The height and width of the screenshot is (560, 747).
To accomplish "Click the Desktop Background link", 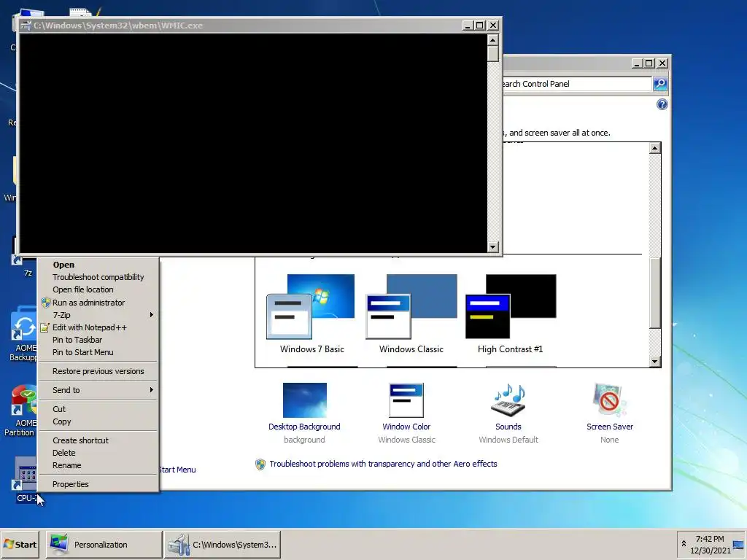I will coord(304,427).
